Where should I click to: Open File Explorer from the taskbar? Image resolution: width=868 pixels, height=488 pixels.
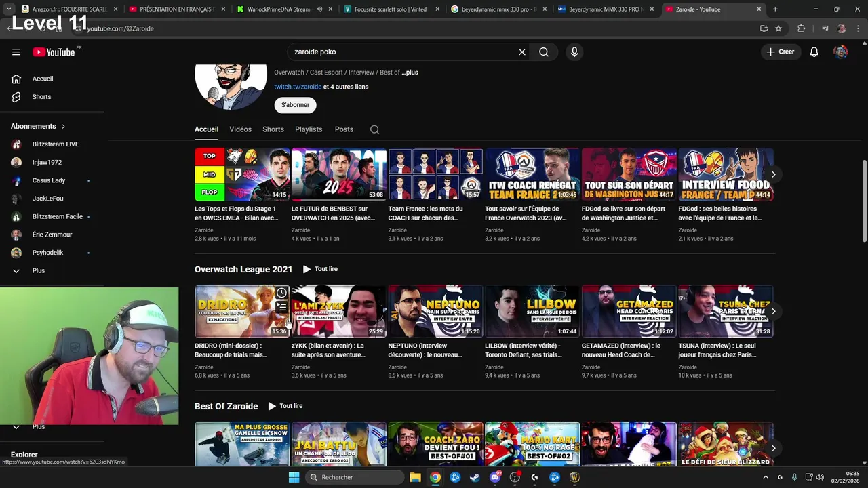pyautogui.click(x=415, y=477)
